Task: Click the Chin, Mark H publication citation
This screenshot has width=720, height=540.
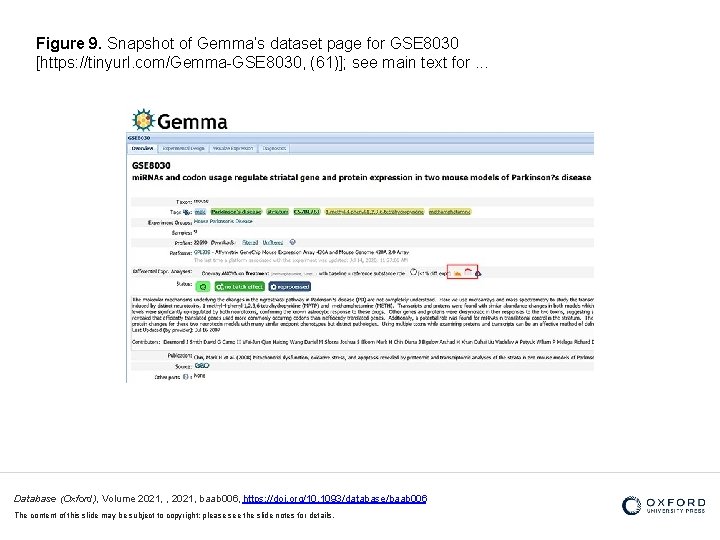Action: coord(394,357)
